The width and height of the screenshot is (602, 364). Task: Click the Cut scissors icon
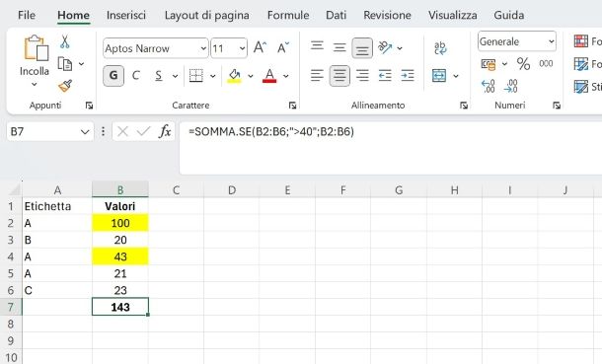pyautogui.click(x=64, y=41)
